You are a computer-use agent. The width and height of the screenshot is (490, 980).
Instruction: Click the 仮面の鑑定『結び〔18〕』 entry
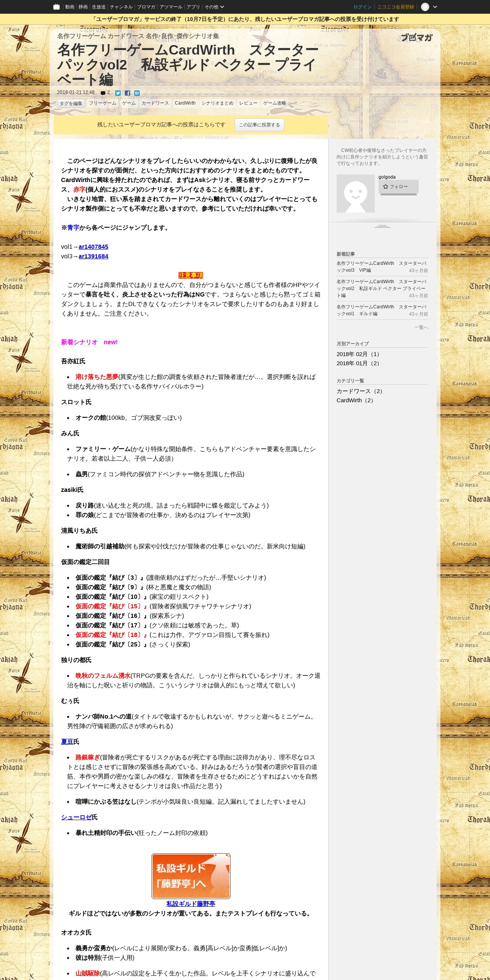pyautogui.click(x=112, y=635)
